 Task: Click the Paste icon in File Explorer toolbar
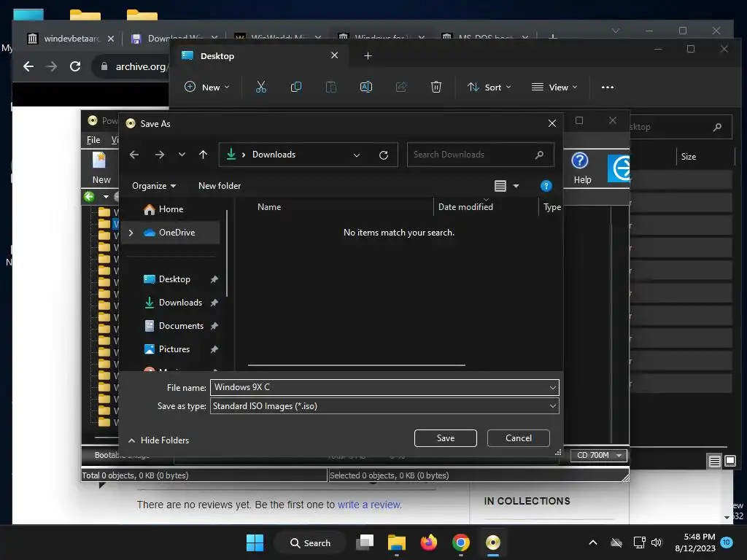[331, 87]
